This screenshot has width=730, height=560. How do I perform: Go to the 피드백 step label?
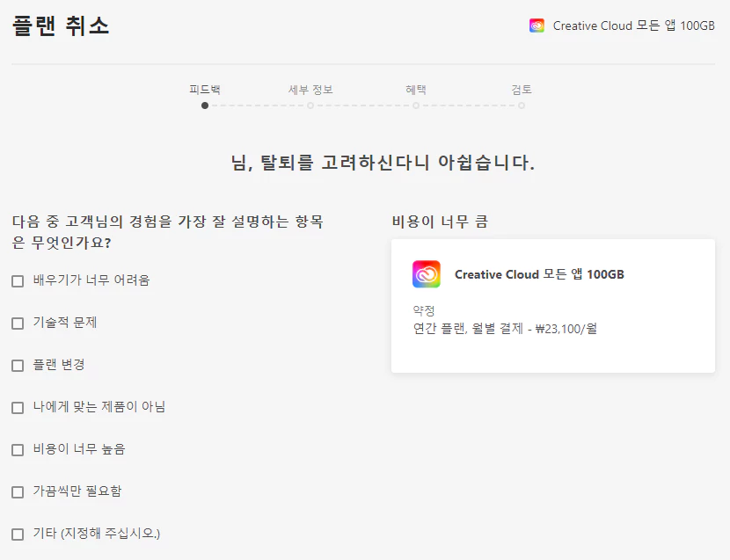tap(205, 90)
